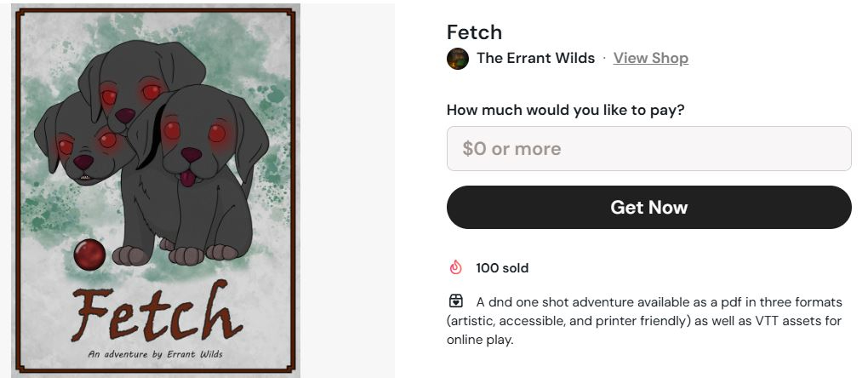Viewport: 868px width, 378px height.
Task: Click the flame icon beside 100 sold
Action: tap(456, 268)
